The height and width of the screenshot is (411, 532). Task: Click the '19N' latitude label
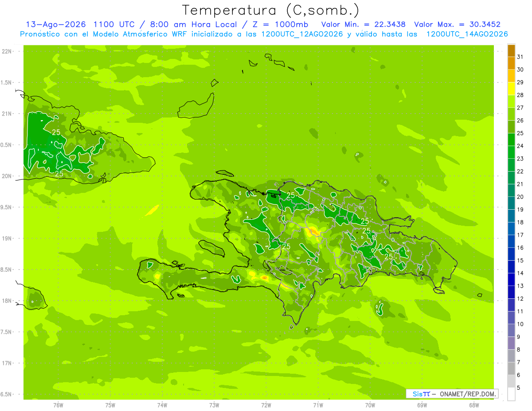point(7,238)
